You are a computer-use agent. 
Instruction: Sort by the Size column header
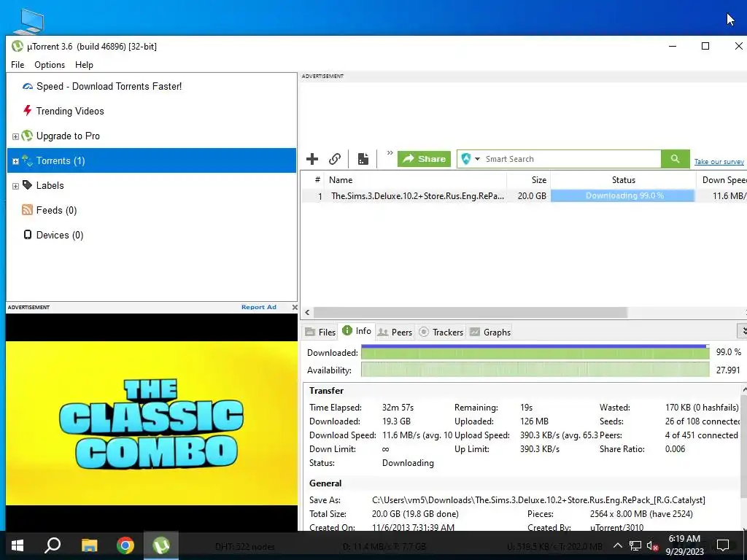[529, 180]
